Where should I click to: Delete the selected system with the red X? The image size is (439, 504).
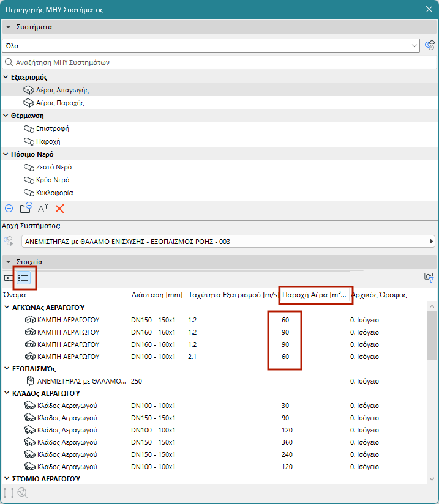coord(60,209)
